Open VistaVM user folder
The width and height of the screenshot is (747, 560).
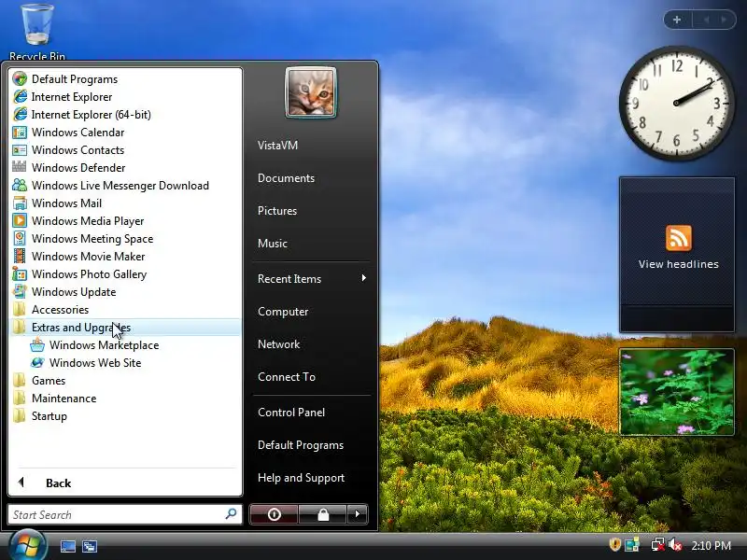point(277,146)
